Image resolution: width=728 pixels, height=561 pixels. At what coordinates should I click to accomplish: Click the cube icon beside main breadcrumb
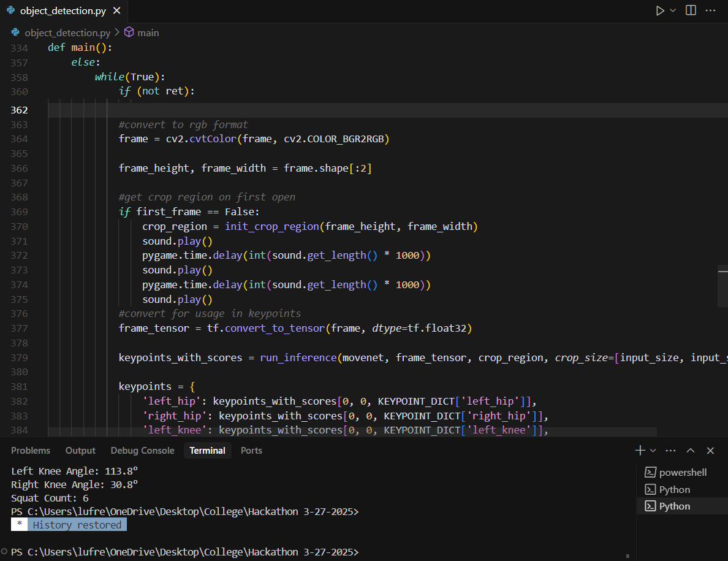(x=129, y=32)
